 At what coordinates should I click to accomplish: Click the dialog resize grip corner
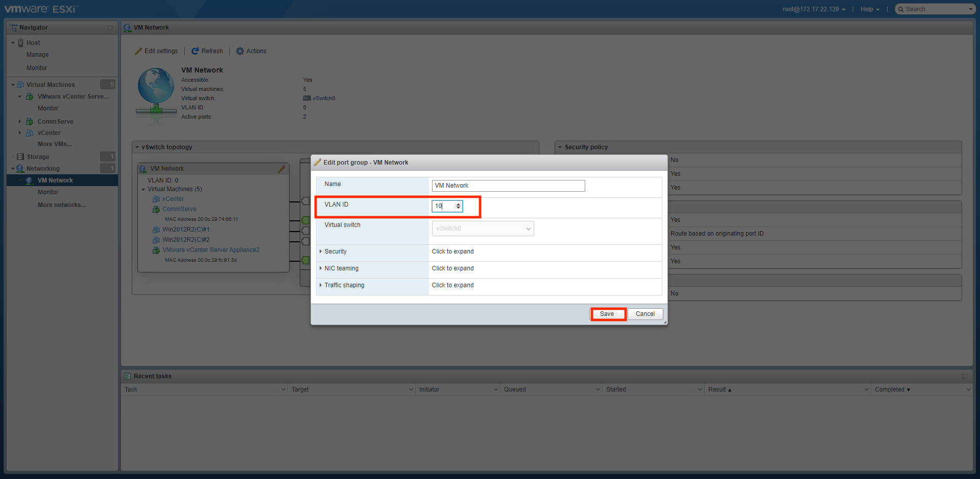click(665, 322)
